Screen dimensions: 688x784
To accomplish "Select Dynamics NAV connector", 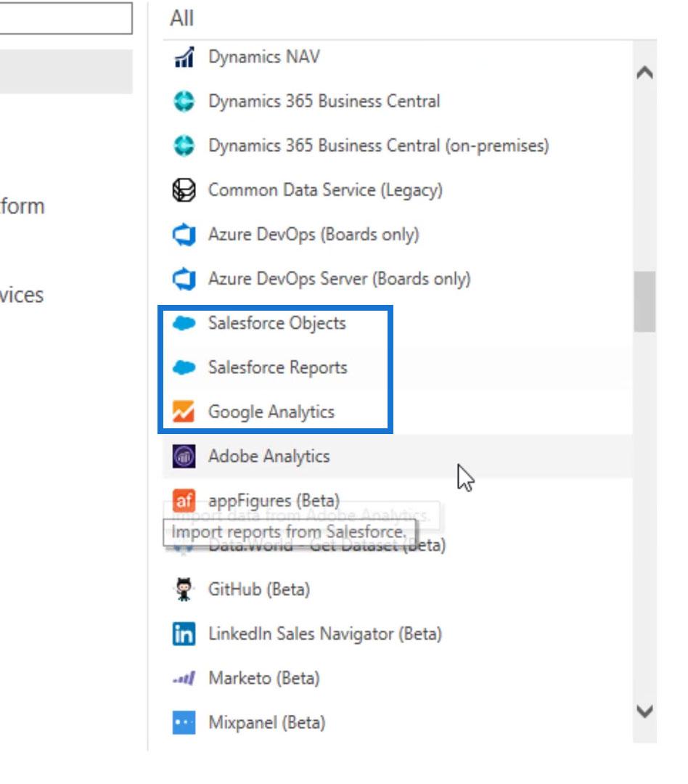I will tap(264, 57).
